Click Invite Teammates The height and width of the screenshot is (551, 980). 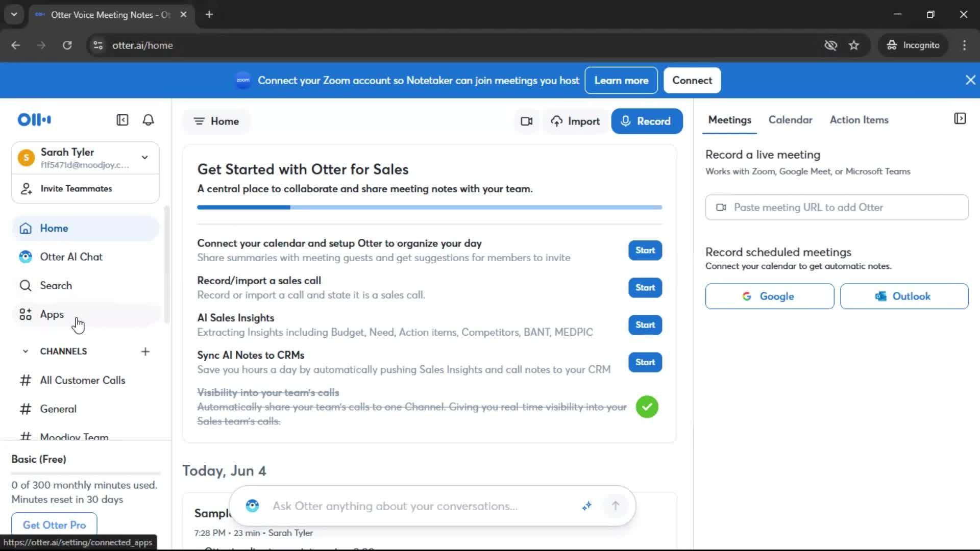tap(86, 189)
